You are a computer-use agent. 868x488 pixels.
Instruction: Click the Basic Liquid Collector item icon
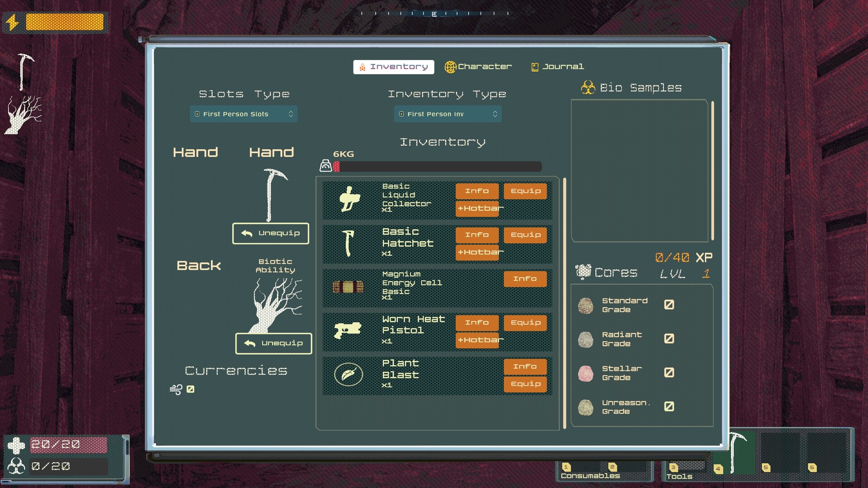[349, 199]
